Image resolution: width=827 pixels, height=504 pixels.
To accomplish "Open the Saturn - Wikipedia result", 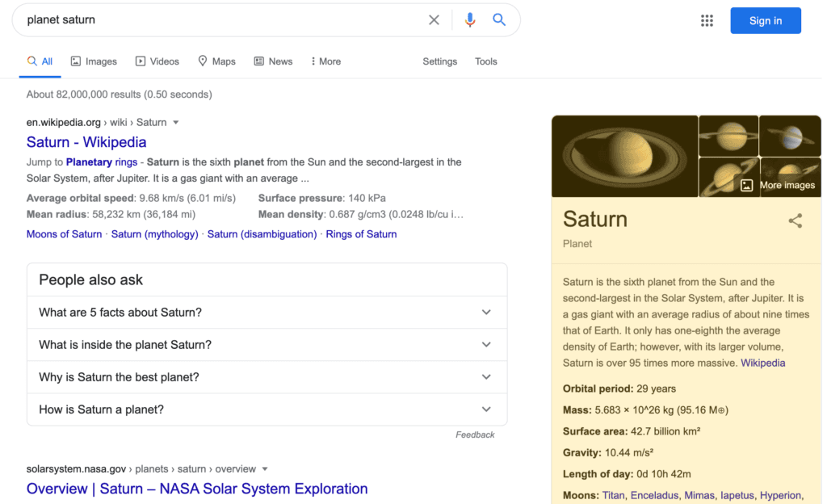I will pos(86,142).
